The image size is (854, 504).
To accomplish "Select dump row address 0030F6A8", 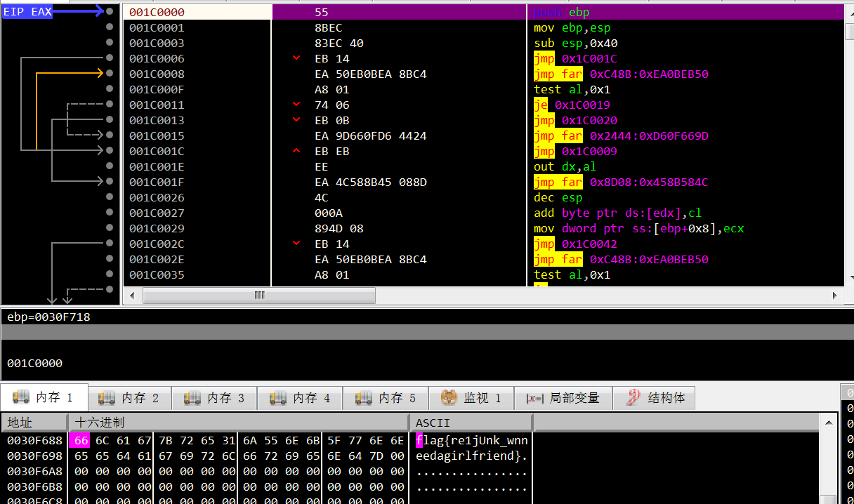I will [34, 471].
